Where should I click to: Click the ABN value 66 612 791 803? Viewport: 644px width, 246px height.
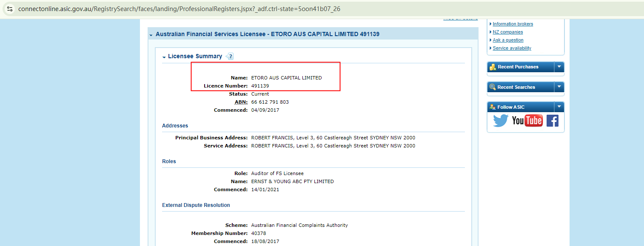click(x=270, y=102)
